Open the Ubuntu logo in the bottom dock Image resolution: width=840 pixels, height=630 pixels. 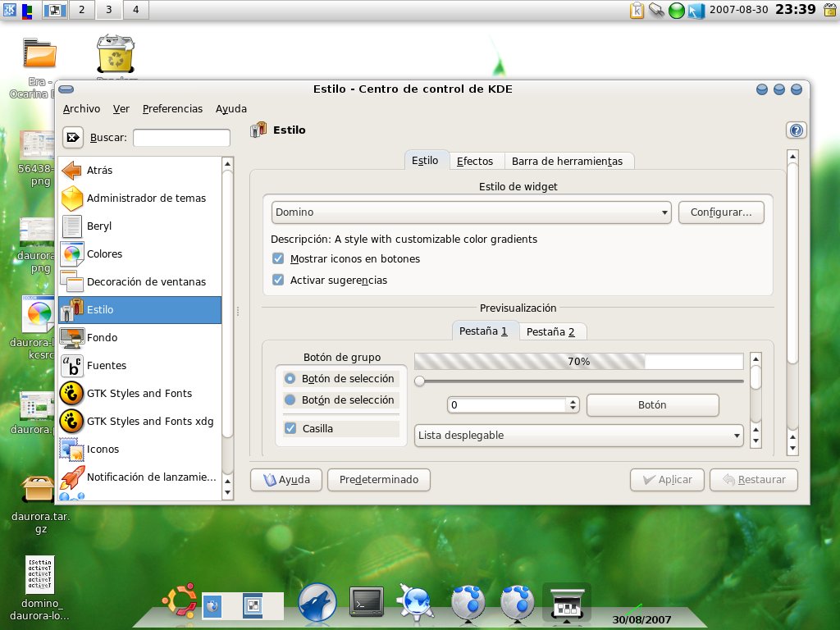coord(179,601)
